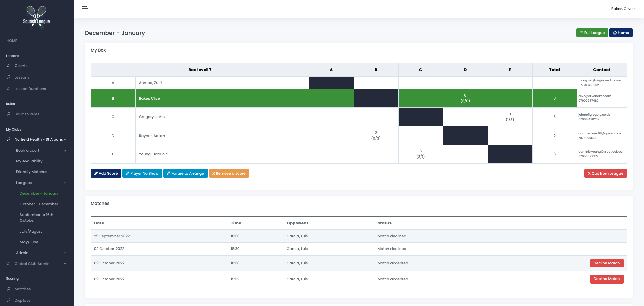Click the Player No Show button
The height and width of the screenshot is (306, 644).
point(142,173)
